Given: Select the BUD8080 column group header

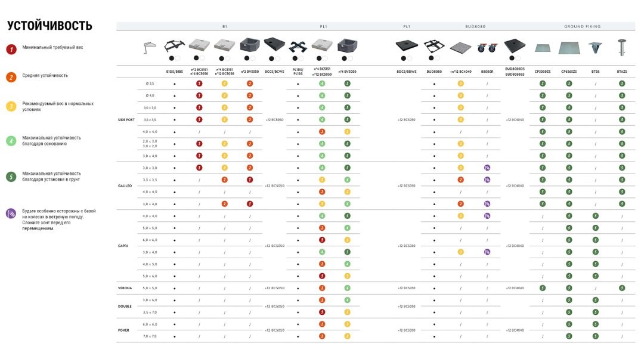Looking at the screenshot, I should point(475,26).
